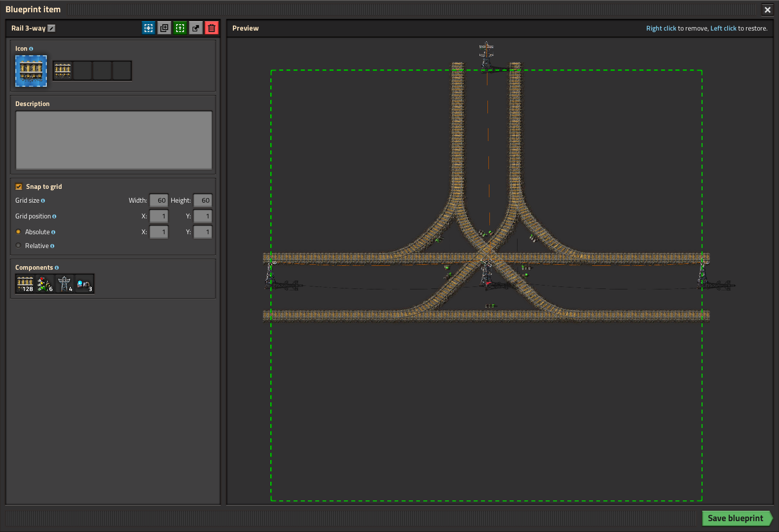This screenshot has width=779, height=532.
Task: Uncheck the Snap to grid checkbox
Action: click(19, 187)
